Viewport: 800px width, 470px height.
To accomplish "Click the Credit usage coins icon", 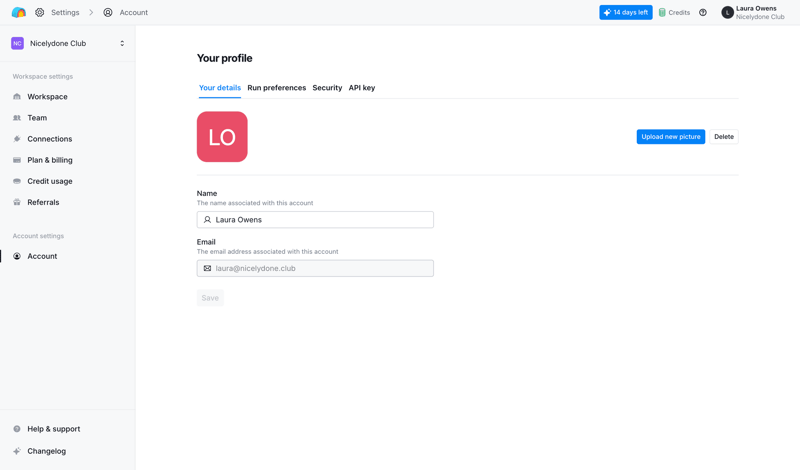I will click(x=17, y=181).
